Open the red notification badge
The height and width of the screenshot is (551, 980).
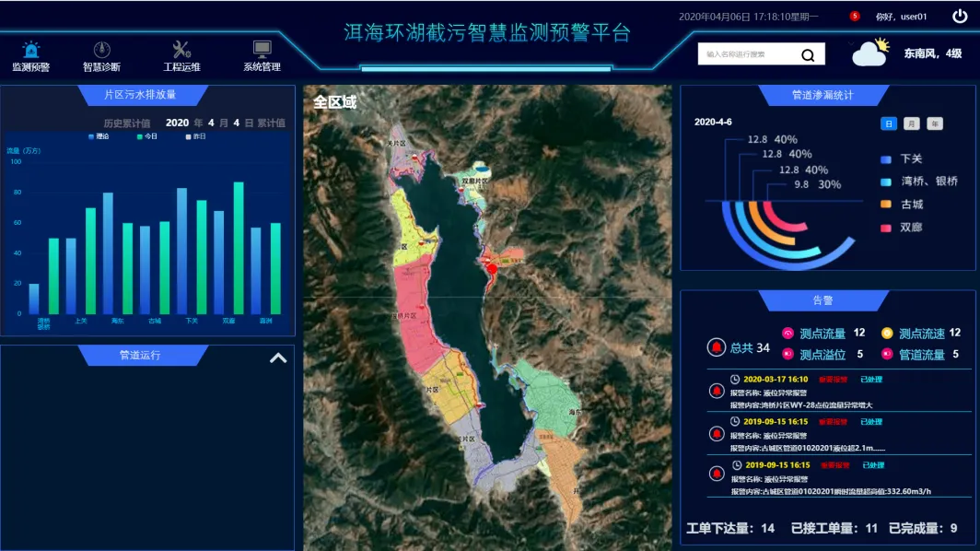click(855, 16)
